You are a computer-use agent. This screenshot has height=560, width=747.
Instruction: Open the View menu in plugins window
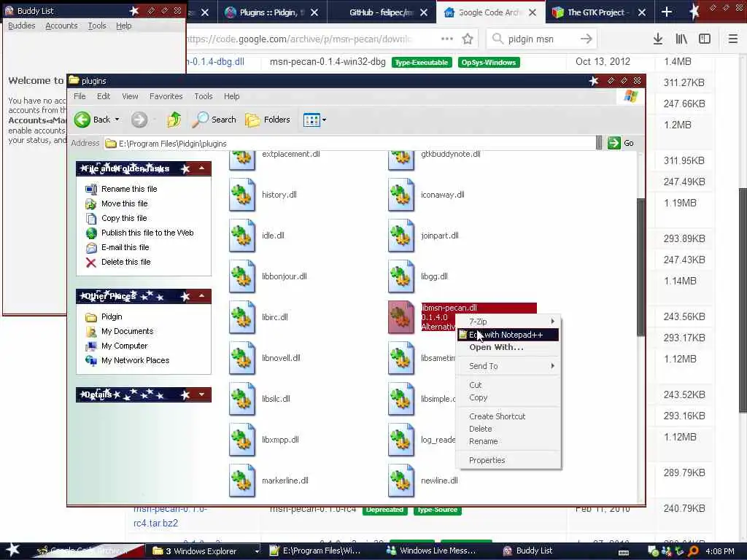130,96
